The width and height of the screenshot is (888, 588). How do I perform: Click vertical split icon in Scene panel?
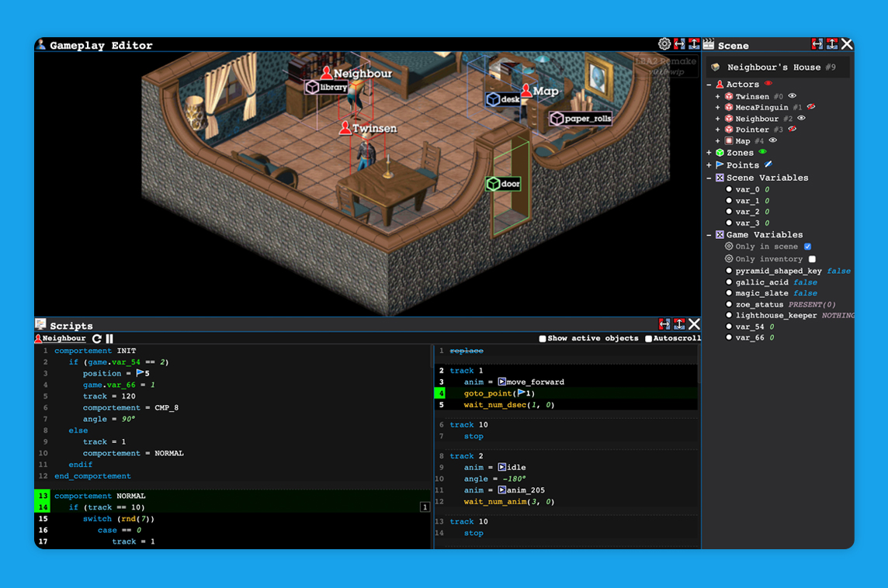[832, 44]
